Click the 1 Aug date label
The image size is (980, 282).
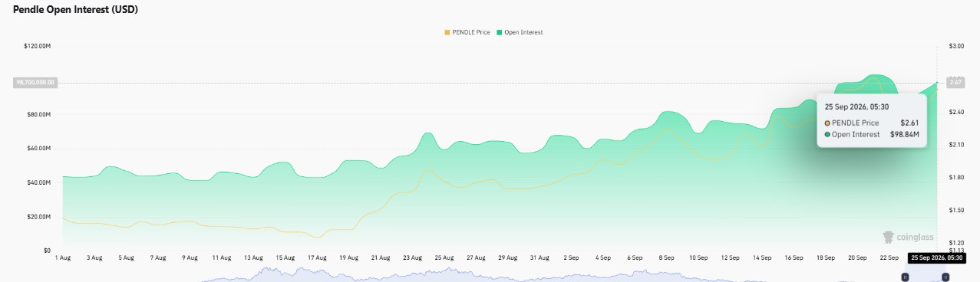pyautogui.click(x=63, y=258)
